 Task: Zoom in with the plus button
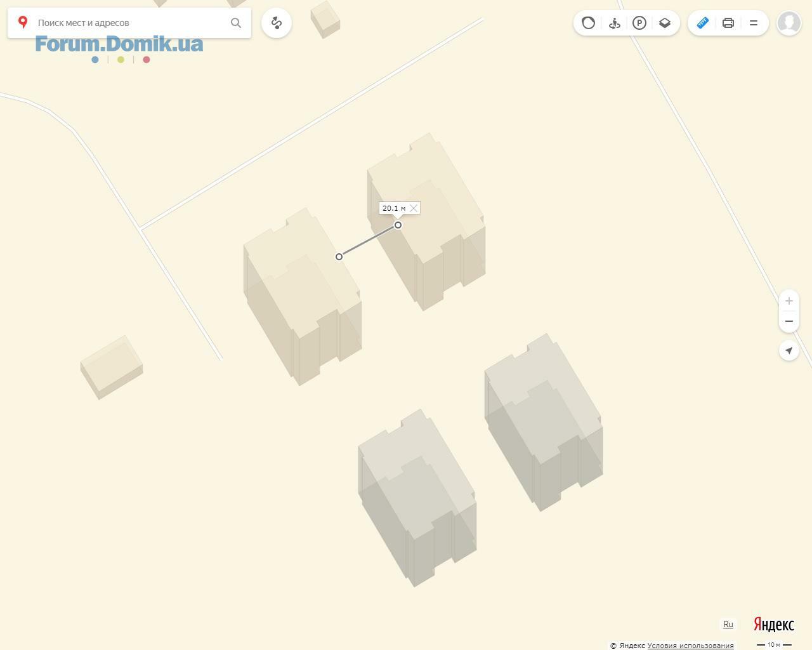point(789,301)
